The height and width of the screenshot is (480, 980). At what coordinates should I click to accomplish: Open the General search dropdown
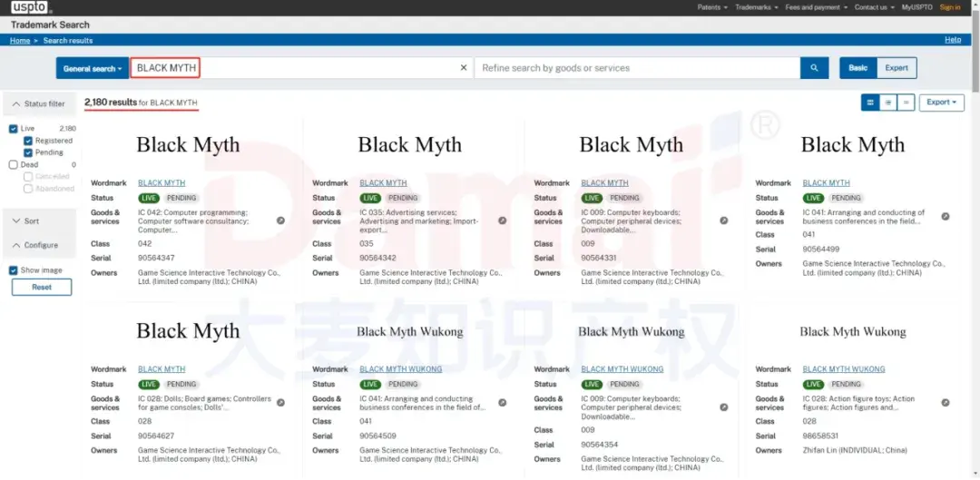(x=93, y=68)
